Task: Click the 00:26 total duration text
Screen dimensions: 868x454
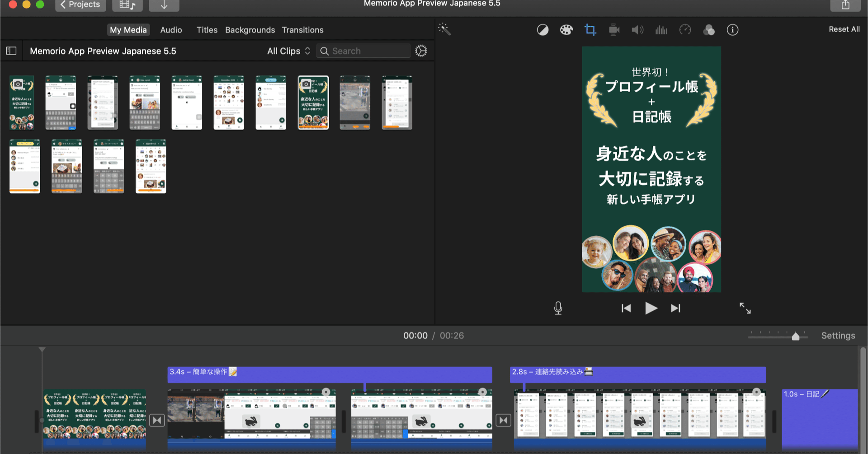Action: (x=452, y=336)
